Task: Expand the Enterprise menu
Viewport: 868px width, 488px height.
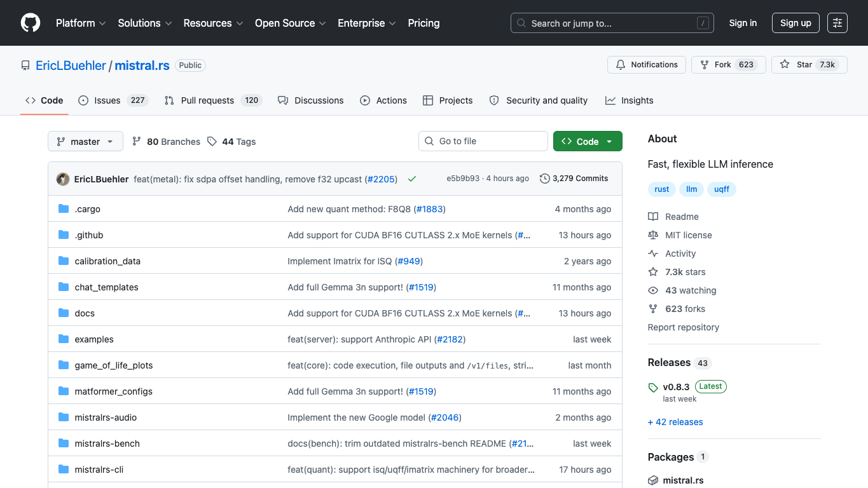Action: (367, 23)
